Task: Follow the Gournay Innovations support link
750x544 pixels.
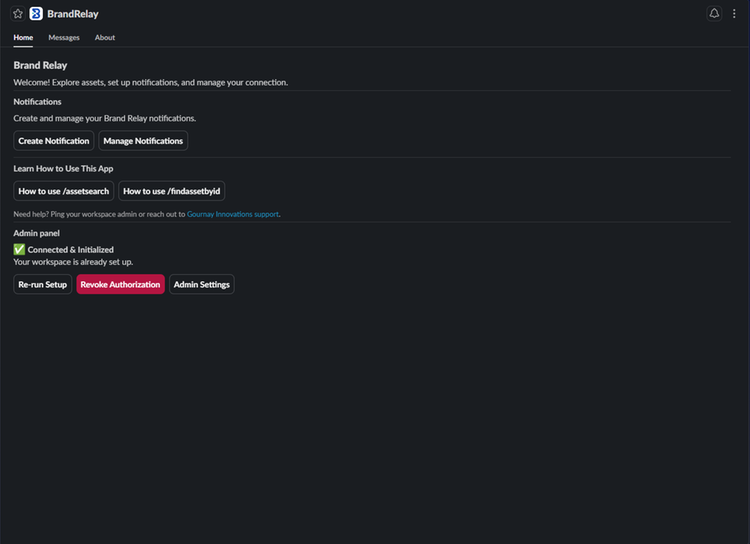Action: click(232, 214)
